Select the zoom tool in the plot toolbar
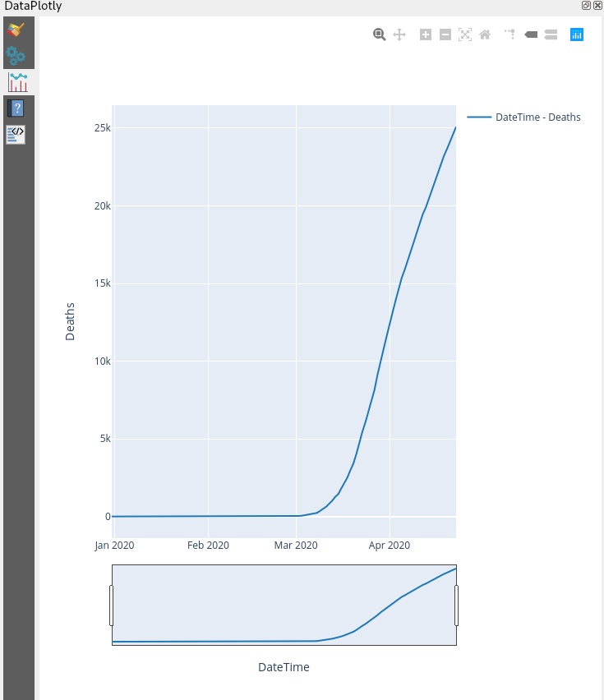The image size is (604, 700). (380, 35)
